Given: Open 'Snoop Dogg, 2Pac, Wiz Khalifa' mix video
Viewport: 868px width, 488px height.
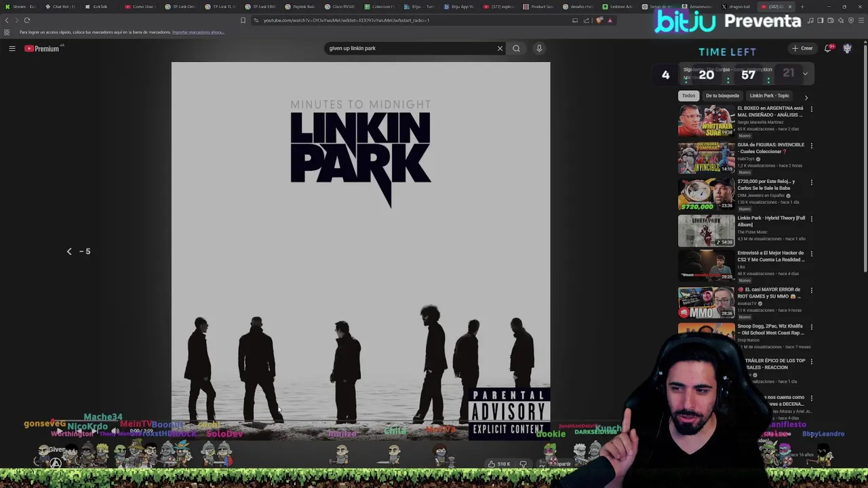Looking at the screenshot, I should (x=770, y=329).
